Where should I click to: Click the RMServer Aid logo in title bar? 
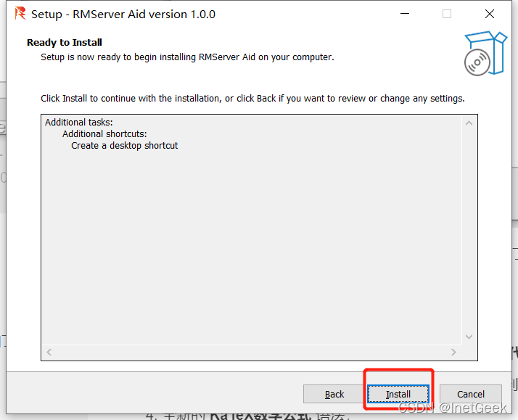(x=20, y=14)
